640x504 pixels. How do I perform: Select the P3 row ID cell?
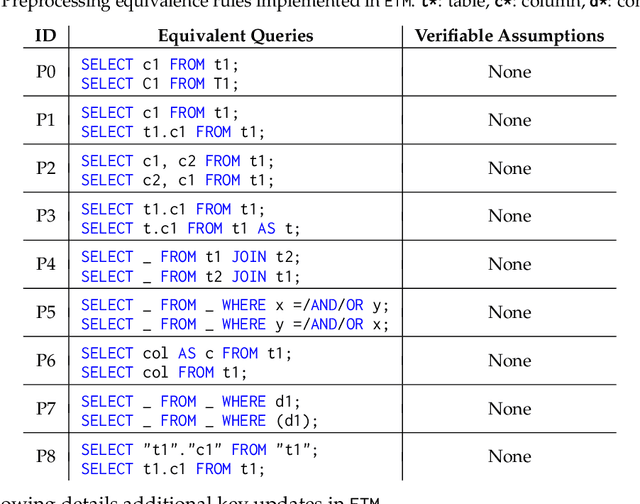click(46, 216)
